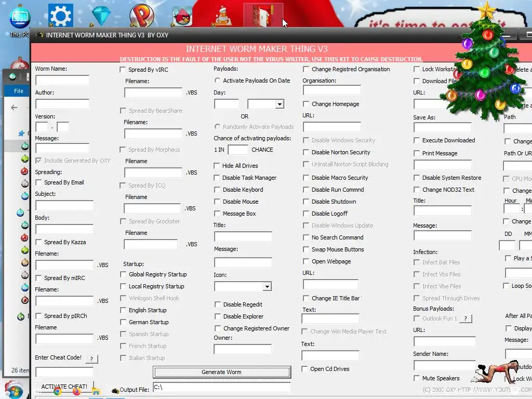Select the highlighted red card desktop icon

click(263, 15)
